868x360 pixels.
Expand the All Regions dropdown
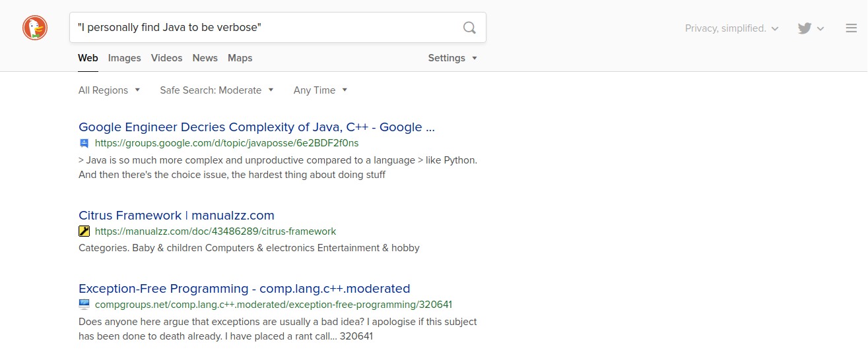(110, 90)
